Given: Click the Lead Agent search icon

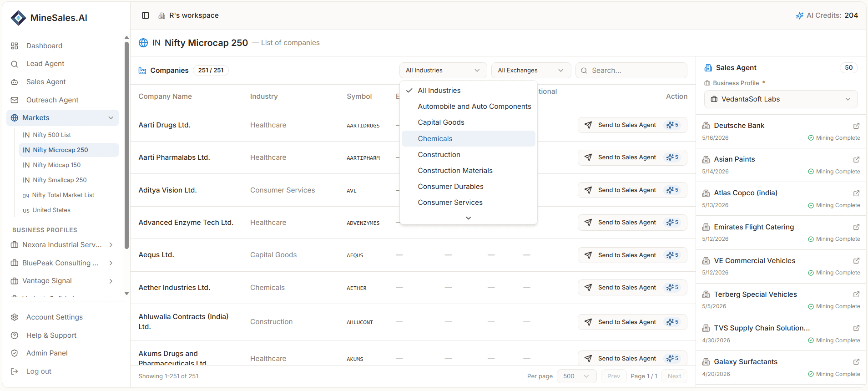Looking at the screenshot, I should 15,64.
